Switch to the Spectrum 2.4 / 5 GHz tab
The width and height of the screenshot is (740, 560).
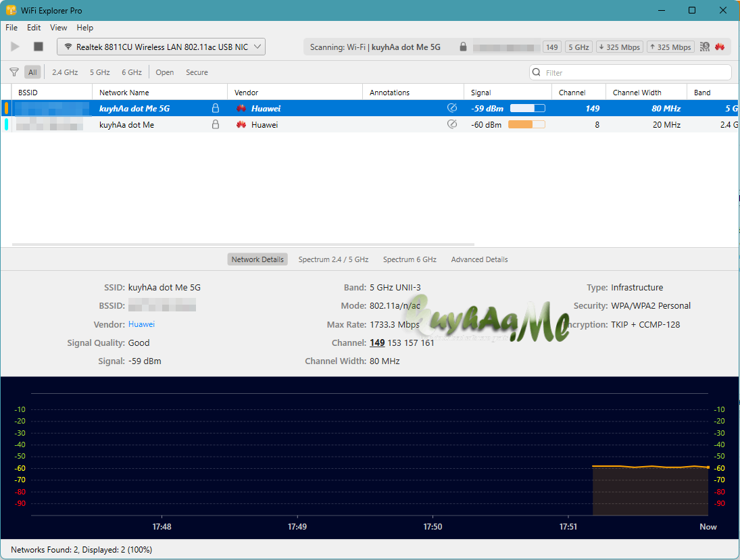(x=333, y=259)
